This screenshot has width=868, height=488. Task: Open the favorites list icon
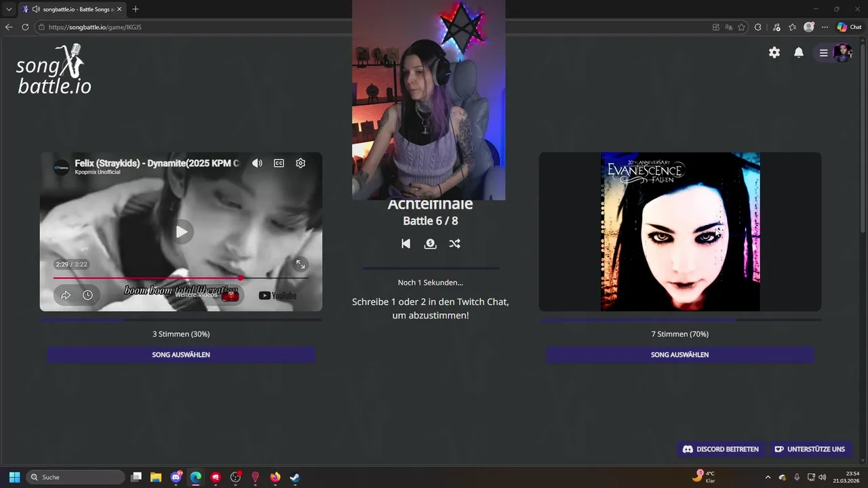792,27
